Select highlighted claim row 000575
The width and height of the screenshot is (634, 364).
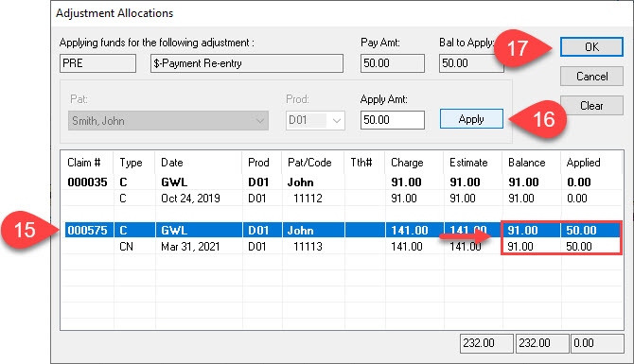point(343,231)
